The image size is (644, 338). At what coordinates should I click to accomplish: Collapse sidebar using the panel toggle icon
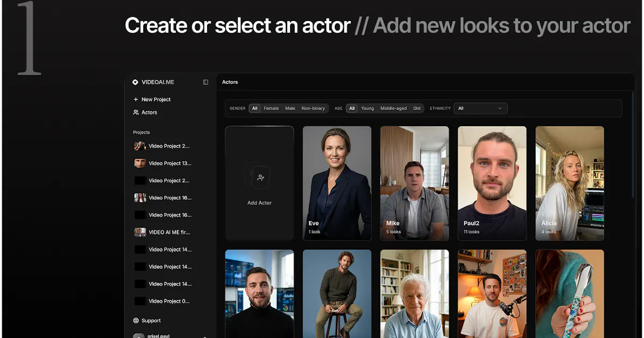coord(206,82)
